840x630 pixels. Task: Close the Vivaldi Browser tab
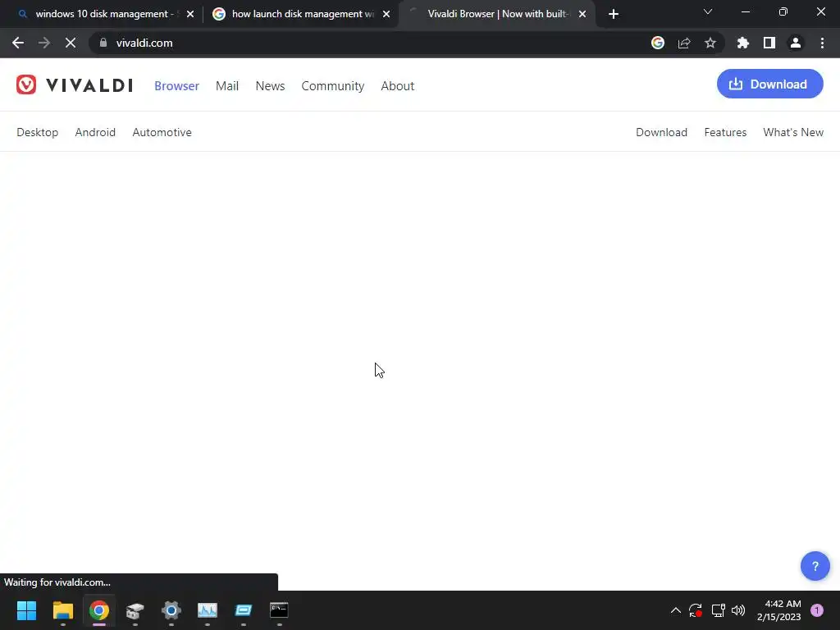coord(582,14)
